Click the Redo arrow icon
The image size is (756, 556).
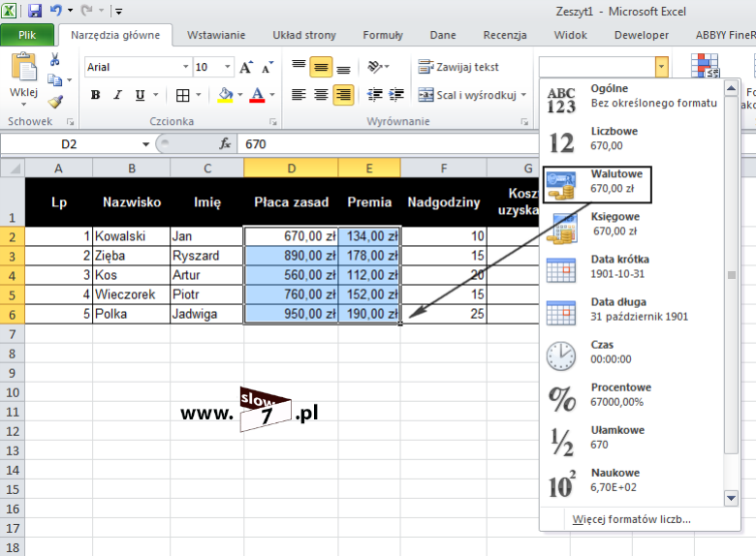pos(87,10)
